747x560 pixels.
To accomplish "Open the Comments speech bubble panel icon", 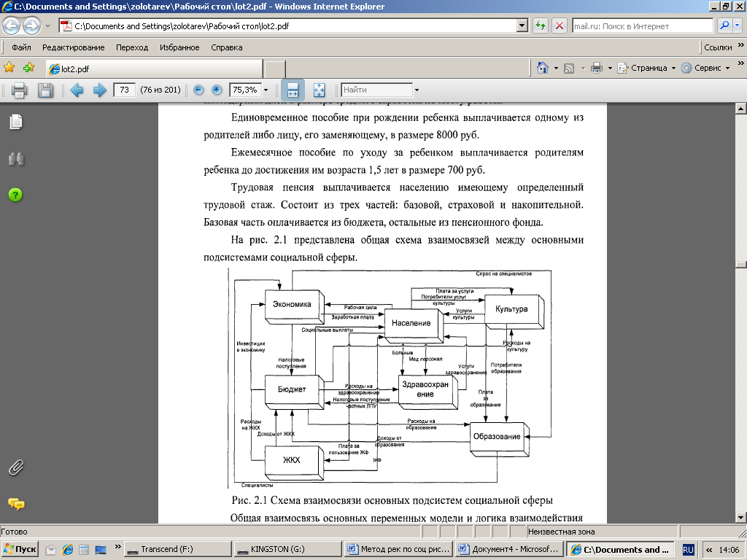I will coord(16,504).
